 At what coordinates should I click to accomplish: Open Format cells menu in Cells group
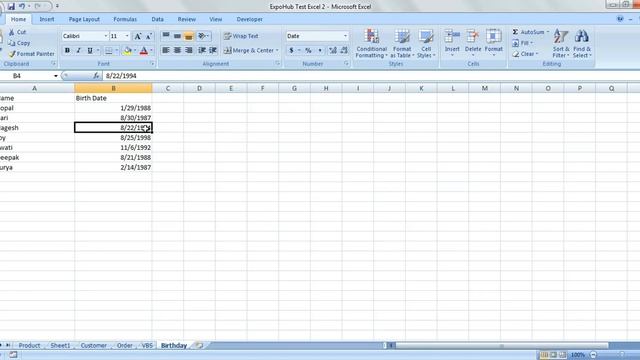click(x=493, y=42)
